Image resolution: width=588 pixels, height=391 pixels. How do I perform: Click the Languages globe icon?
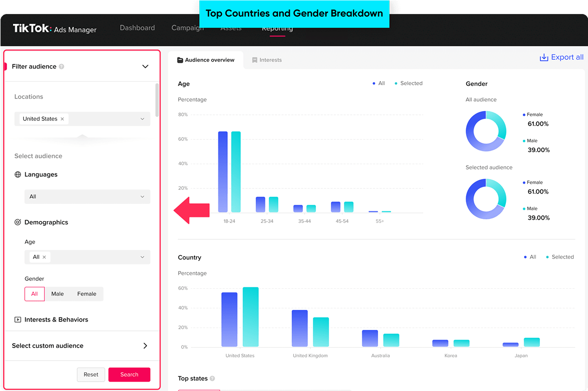18,175
